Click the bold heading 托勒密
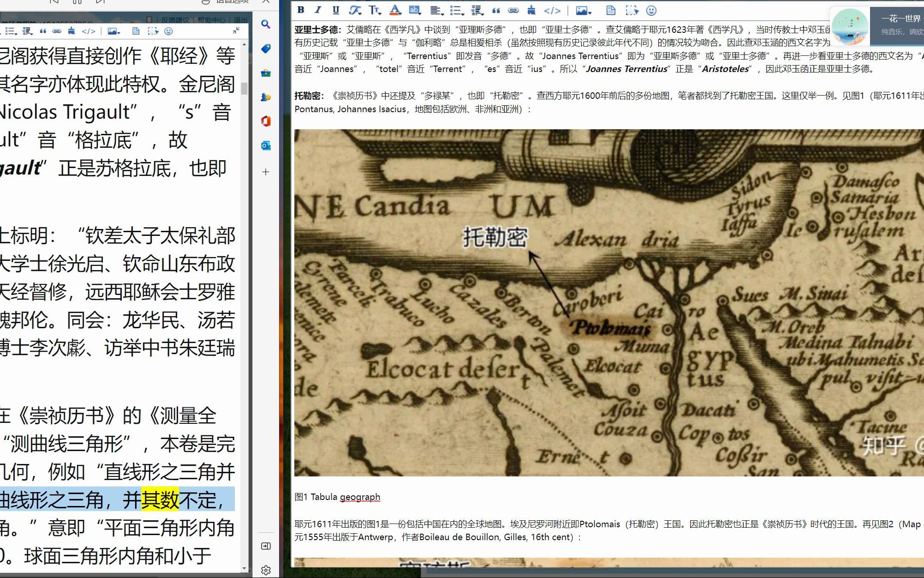Viewport: 924px width, 578px height. pos(307,96)
